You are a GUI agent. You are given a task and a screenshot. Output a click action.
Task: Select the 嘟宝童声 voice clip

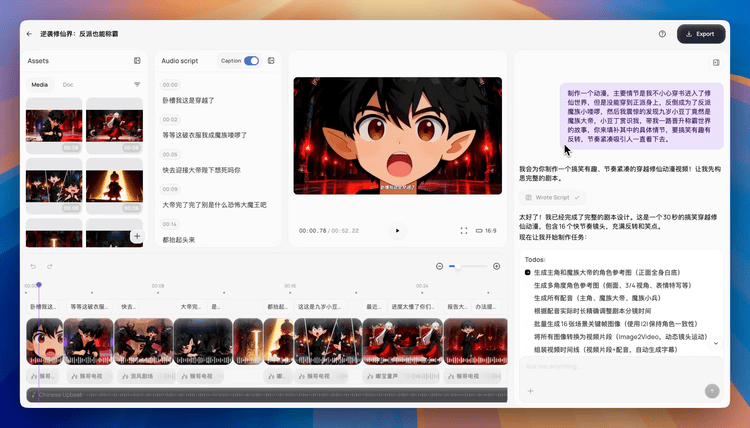click(x=401, y=376)
